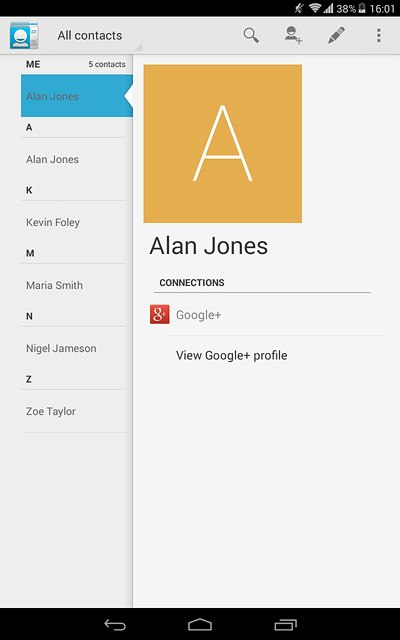Tap the orange letter A contact photo
Image resolution: width=400 pixels, height=640 pixels.
(x=223, y=143)
